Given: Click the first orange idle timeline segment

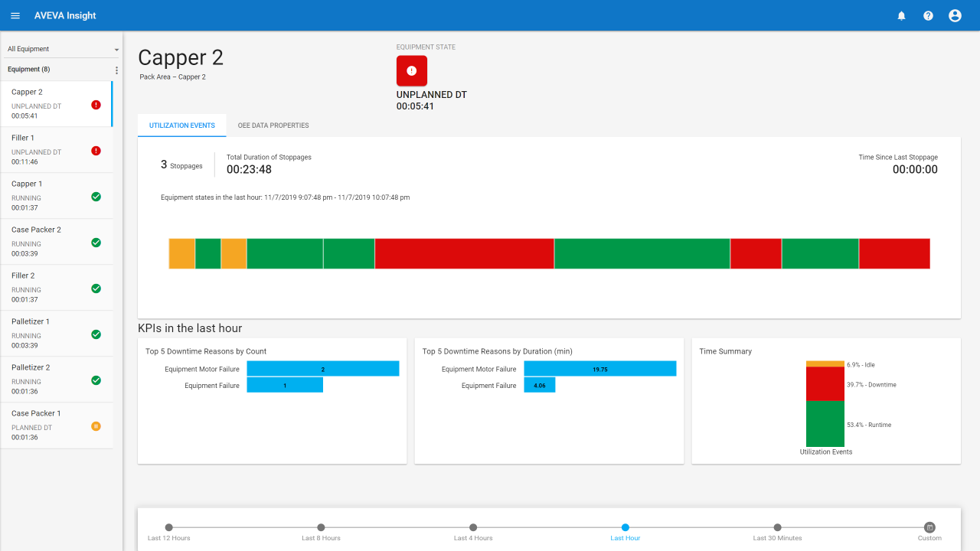Looking at the screenshot, I should pyautogui.click(x=182, y=253).
